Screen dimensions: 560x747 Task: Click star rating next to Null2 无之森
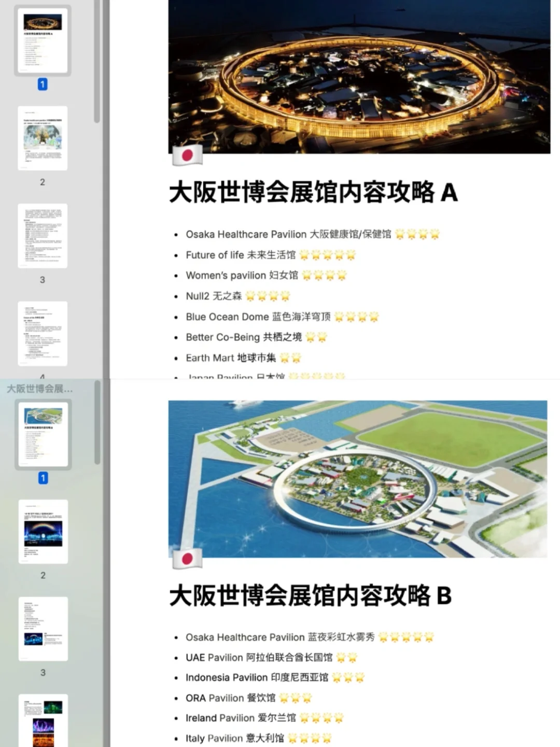pos(268,296)
